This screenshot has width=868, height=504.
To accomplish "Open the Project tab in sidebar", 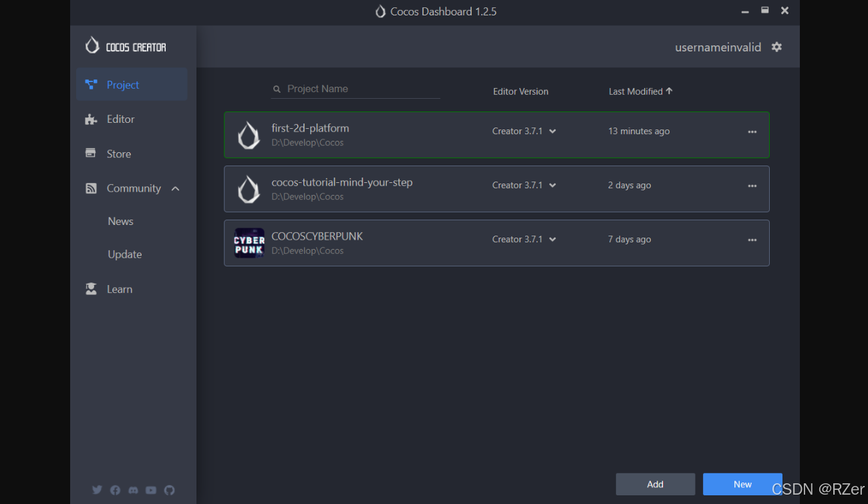I will click(132, 85).
